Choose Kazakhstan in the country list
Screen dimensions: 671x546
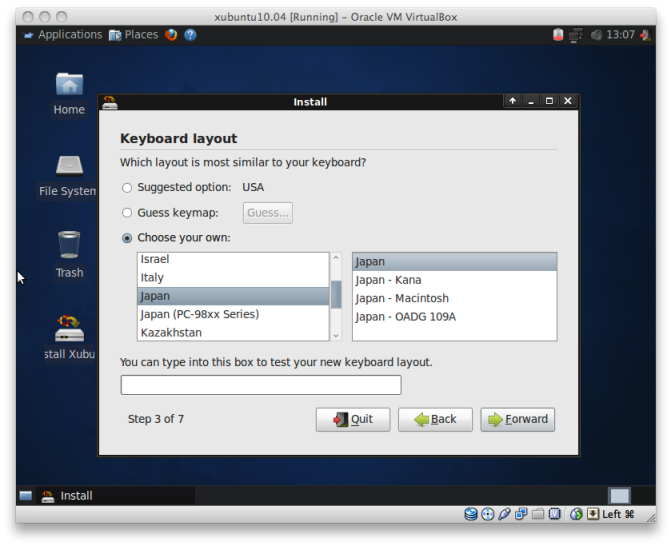233,332
